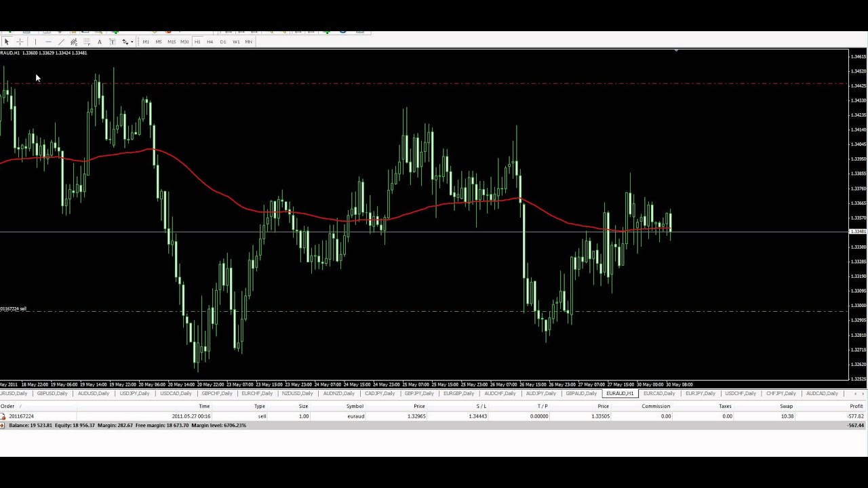
Task: Open the GBPUSD,Daily chart tab
Action: [x=52, y=394]
